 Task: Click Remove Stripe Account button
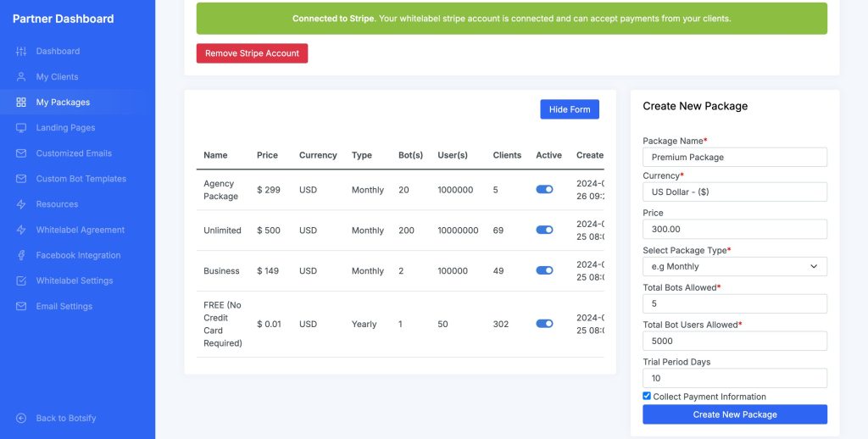tap(252, 53)
